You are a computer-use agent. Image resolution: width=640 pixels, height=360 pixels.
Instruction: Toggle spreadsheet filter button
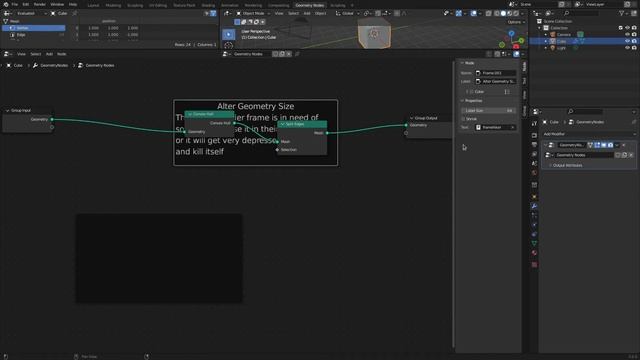point(213,13)
